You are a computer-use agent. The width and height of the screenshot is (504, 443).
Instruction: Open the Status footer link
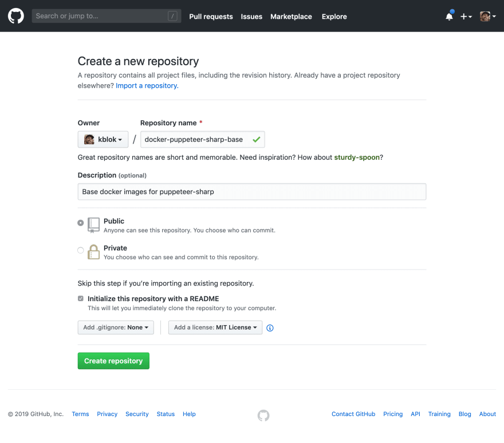coord(166,414)
